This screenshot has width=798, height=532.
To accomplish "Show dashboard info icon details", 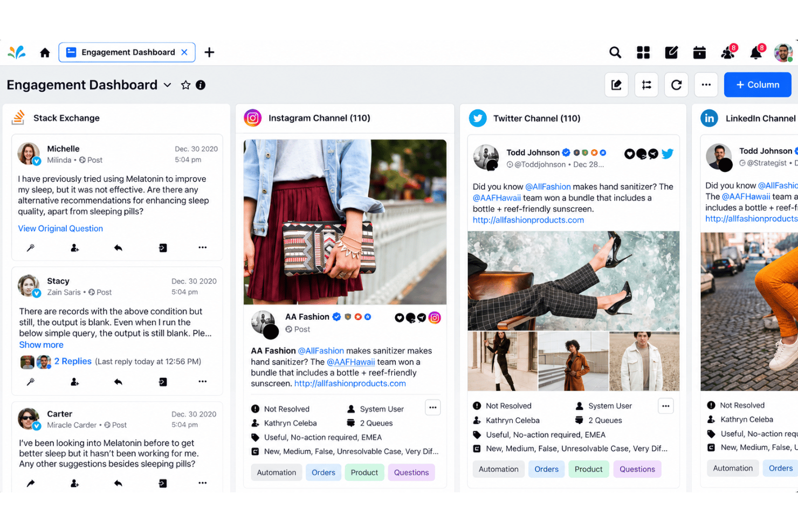I will (201, 85).
